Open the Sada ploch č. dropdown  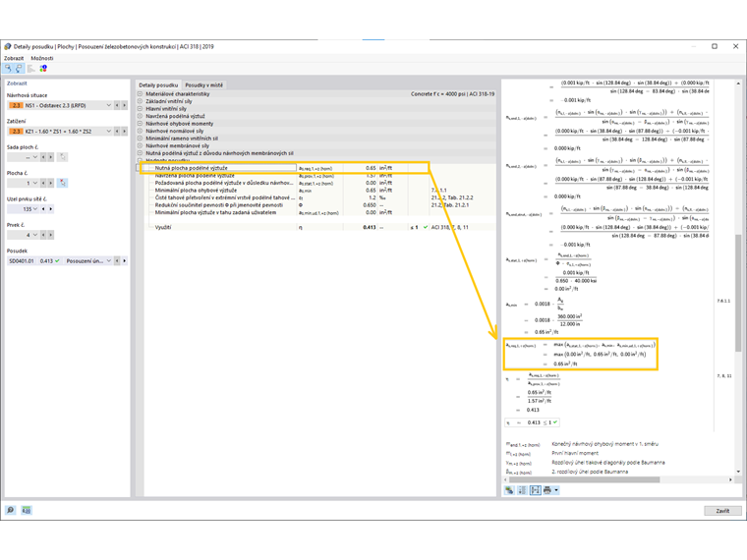coord(34,156)
